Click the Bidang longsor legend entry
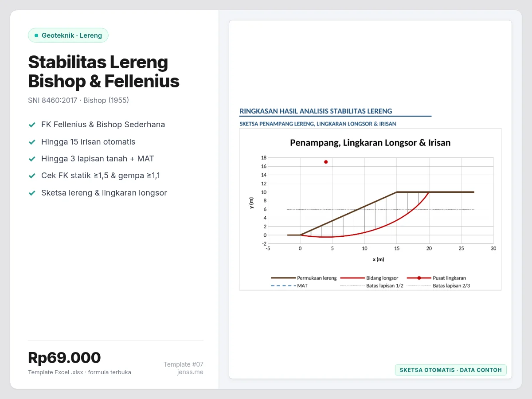This screenshot has width=532, height=399. pos(369,278)
